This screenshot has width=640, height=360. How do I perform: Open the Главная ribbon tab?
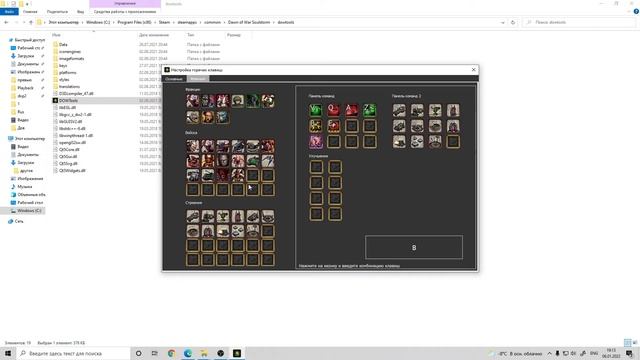30,12
